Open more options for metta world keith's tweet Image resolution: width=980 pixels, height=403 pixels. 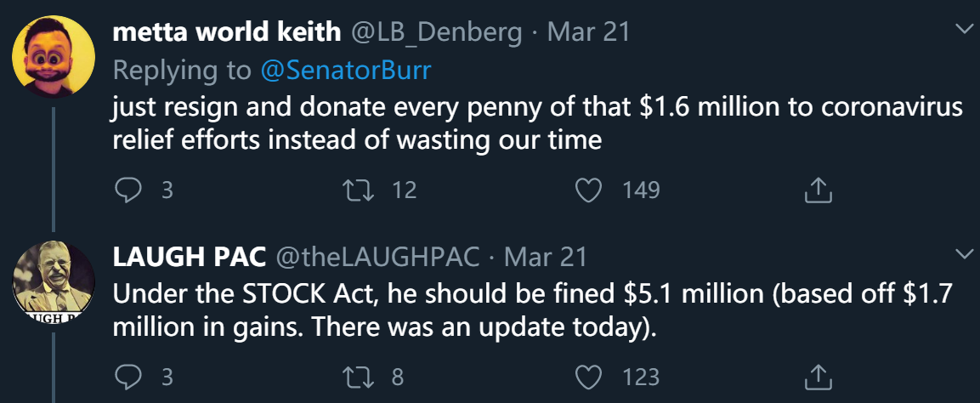(x=964, y=31)
